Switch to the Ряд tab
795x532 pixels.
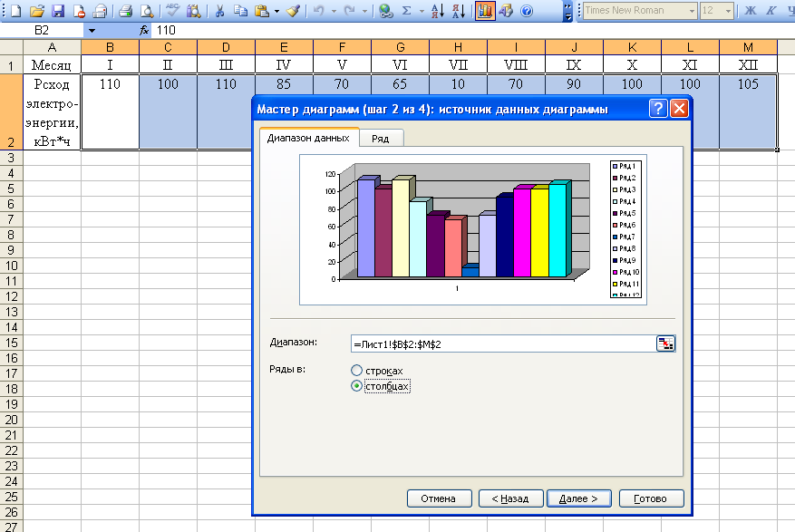point(381,139)
